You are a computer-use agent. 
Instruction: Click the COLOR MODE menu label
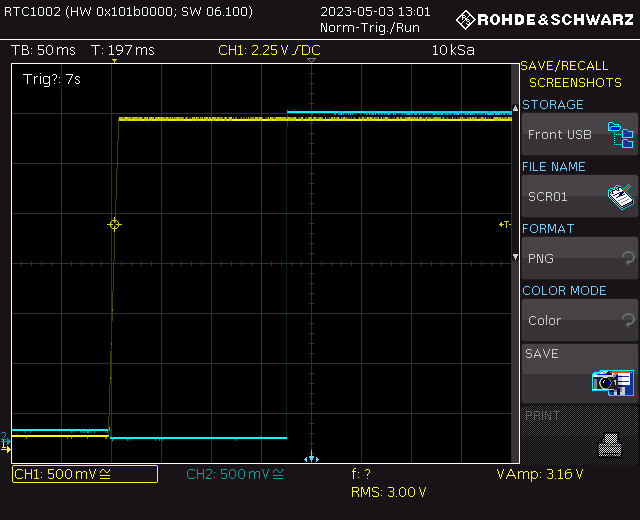(x=564, y=291)
